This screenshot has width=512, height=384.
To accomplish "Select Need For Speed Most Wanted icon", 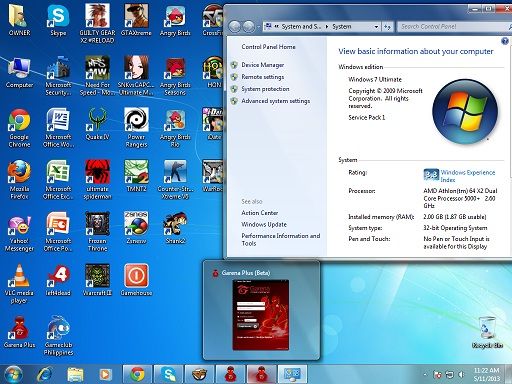I will coord(97,76).
